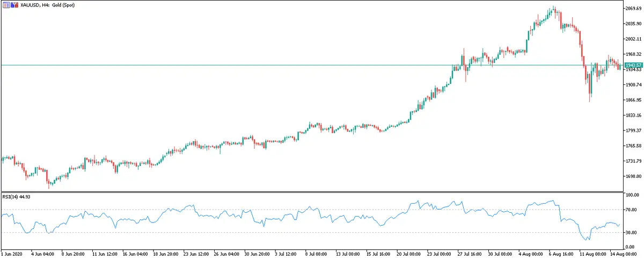This screenshot has width=644, height=259.
Task: Select the 14 Aug 00:00 time label
Action: [x=624, y=254]
